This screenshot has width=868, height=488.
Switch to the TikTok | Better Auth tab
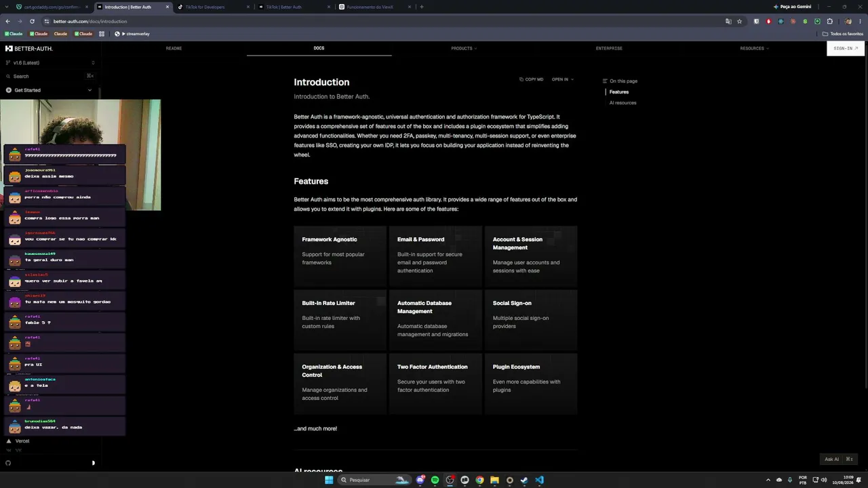tap(293, 7)
